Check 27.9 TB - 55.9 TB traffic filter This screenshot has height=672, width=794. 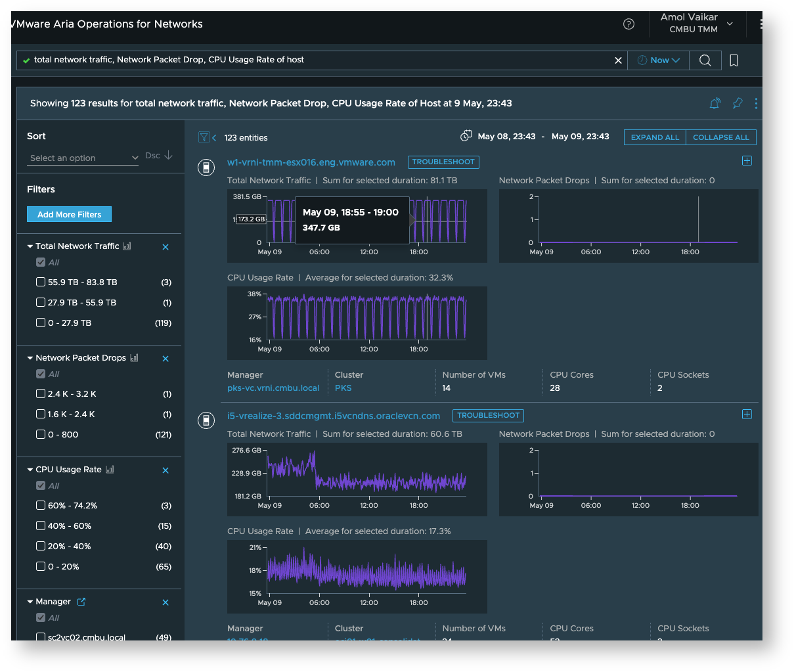41,303
